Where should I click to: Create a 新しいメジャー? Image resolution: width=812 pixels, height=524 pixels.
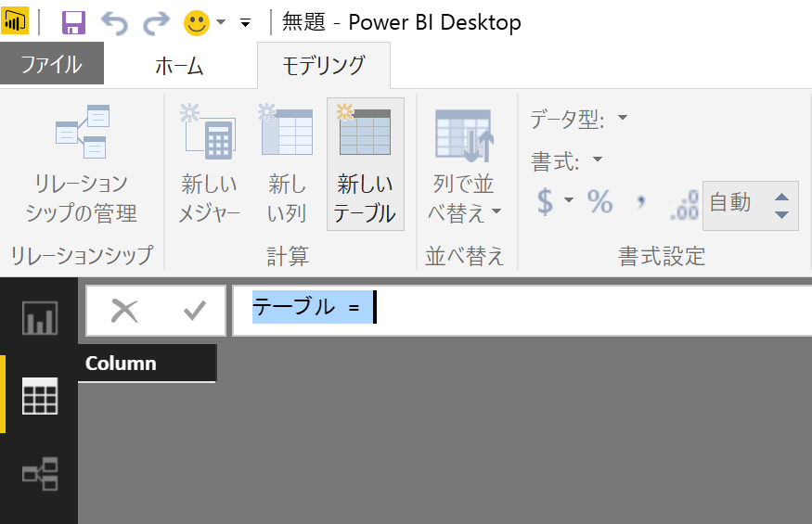[209, 163]
